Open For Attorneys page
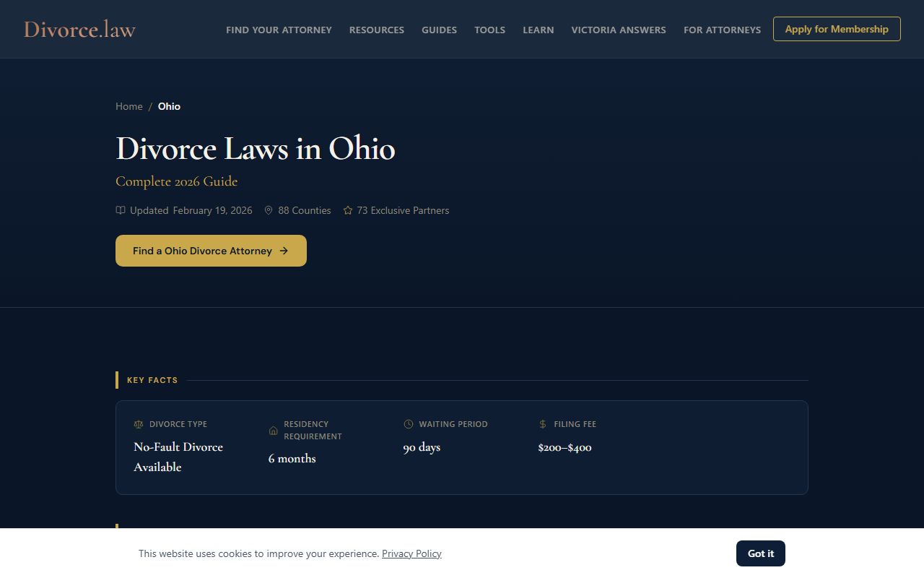The image size is (924, 578). 722,30
